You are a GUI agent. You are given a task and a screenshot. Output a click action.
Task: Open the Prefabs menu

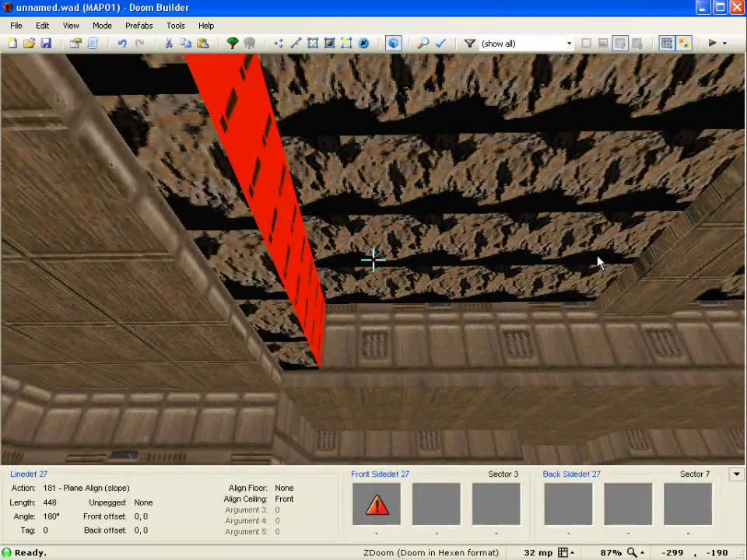[x=139, y=26]
